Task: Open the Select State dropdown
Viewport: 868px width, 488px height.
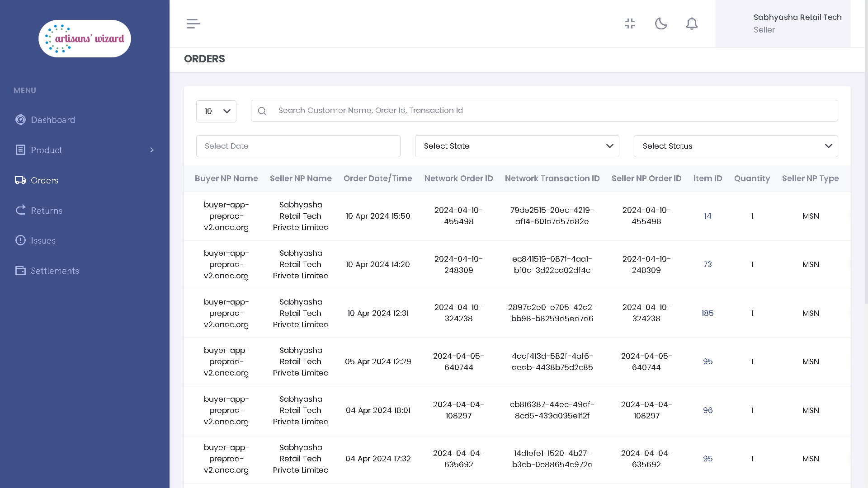Action: tap(517, 146)
